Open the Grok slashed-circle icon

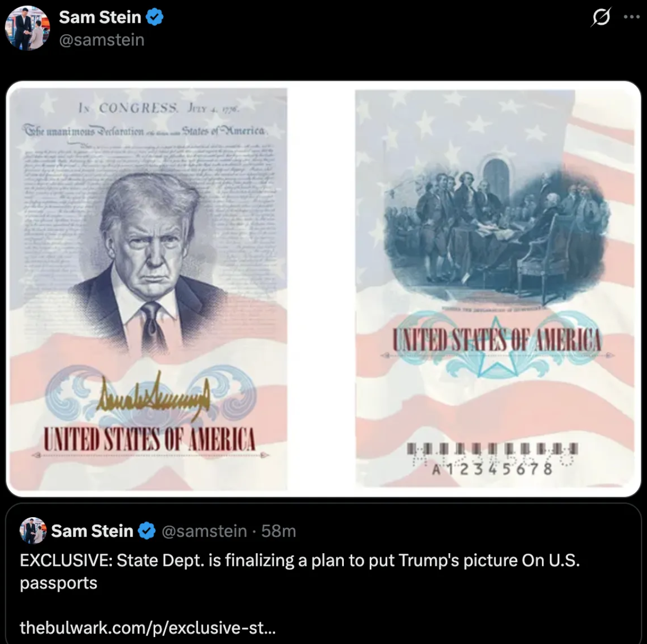[601, 17]
